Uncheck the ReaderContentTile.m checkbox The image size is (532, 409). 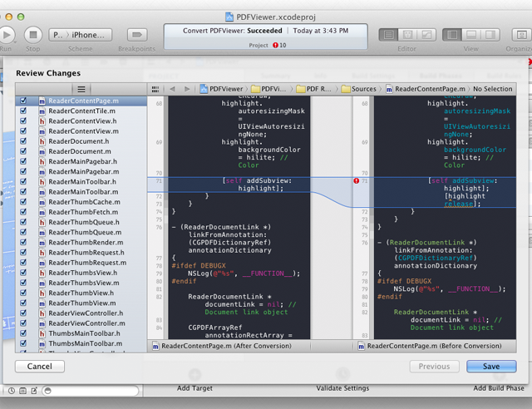coord(23,111)
